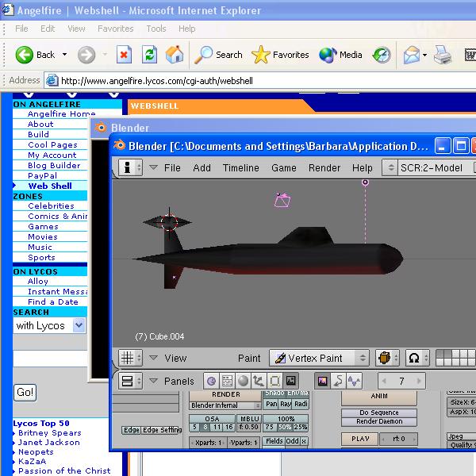Click the IE Refresh icon

click(x=149, y=55)
